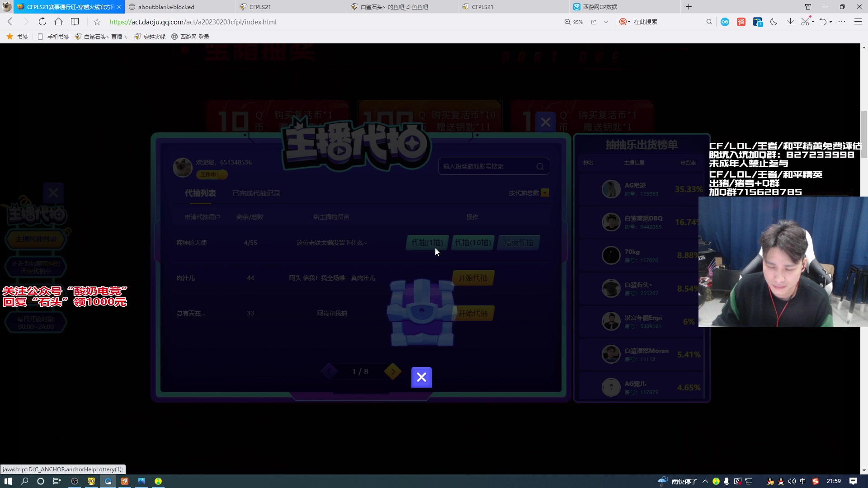Switch to the 西游网CP数据 tab
This screenshot has width=868, height=488.
click(625, 7)
